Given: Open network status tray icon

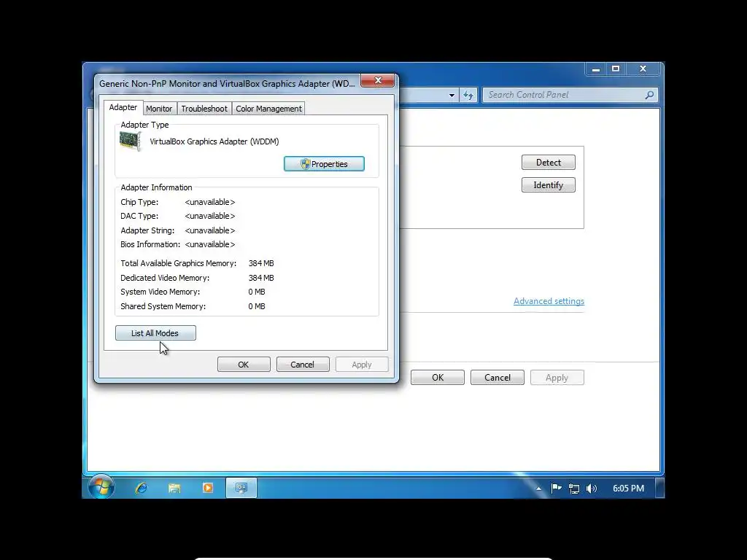Looking at the screenshot, I should coord(574,489).
